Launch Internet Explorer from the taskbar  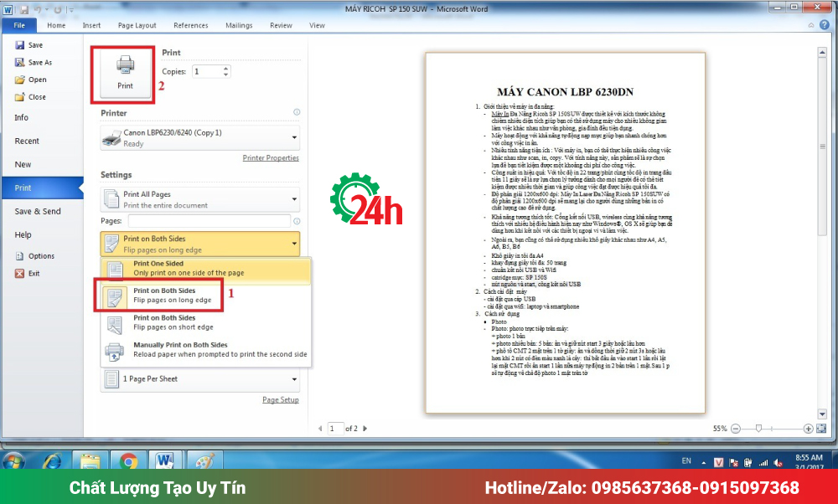(x=52, y=460)
